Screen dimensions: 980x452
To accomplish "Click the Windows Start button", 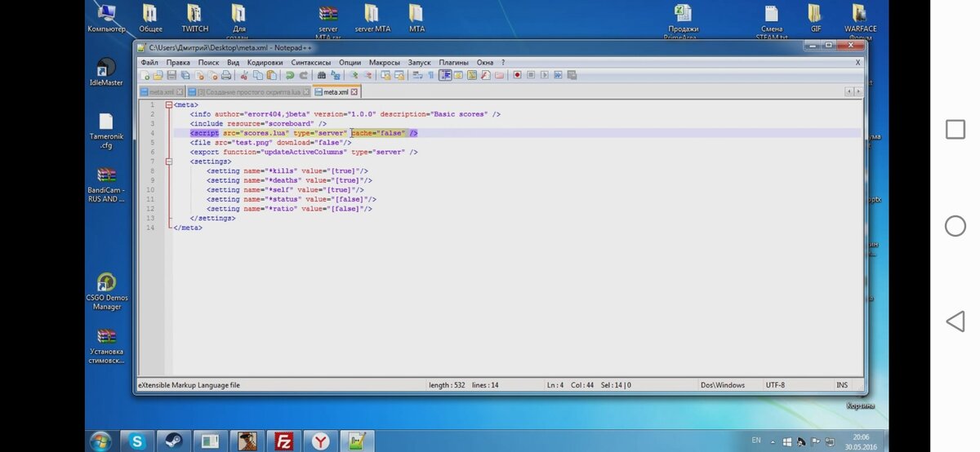I will tap(100, 441).
